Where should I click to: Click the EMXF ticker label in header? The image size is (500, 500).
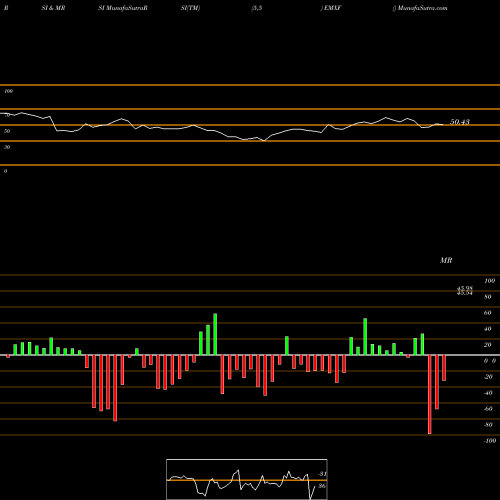332,8
